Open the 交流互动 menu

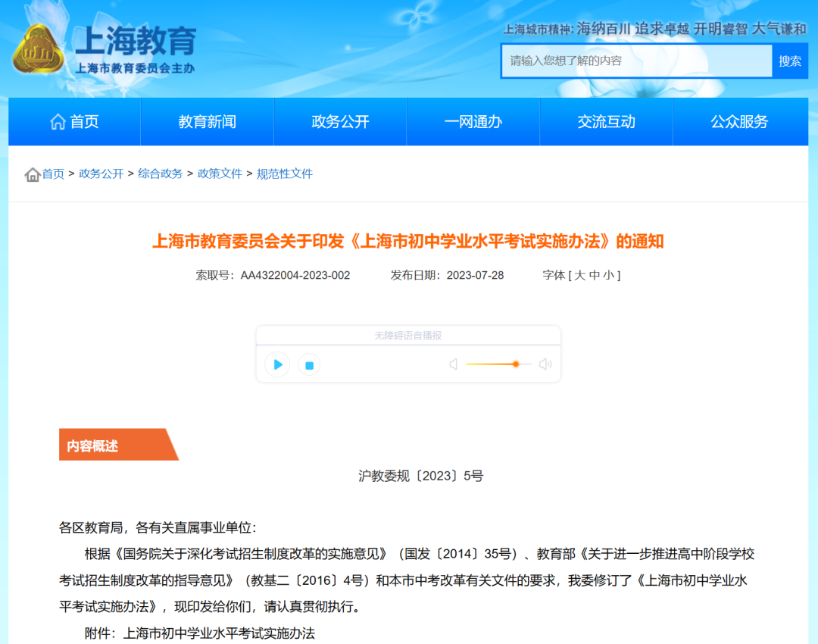(606, 121)
